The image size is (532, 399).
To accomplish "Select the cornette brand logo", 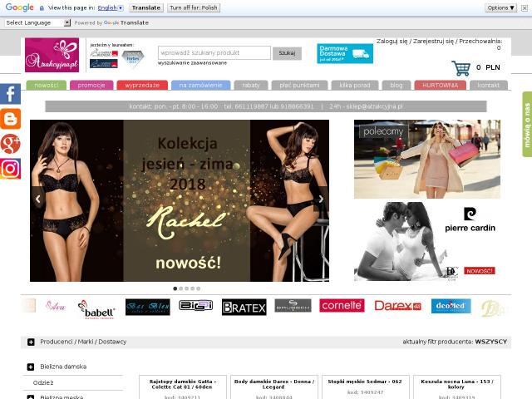I will click(x=342, y=305).
